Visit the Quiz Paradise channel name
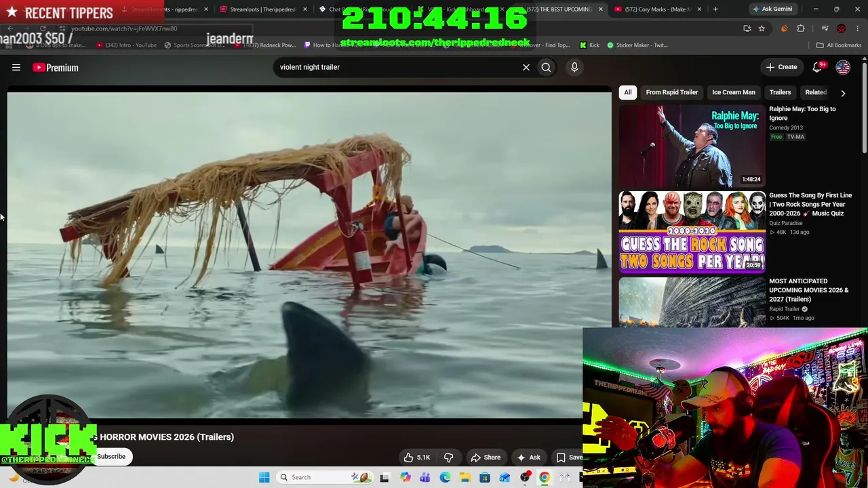The width and height of the screenshot is (868, 488). click(786, 223)
